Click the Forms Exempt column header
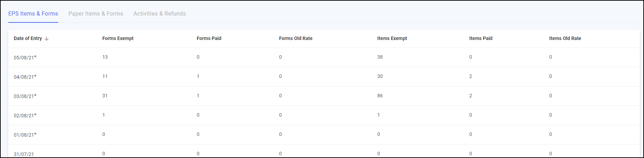Screen dimensions: 644x158 118,39
